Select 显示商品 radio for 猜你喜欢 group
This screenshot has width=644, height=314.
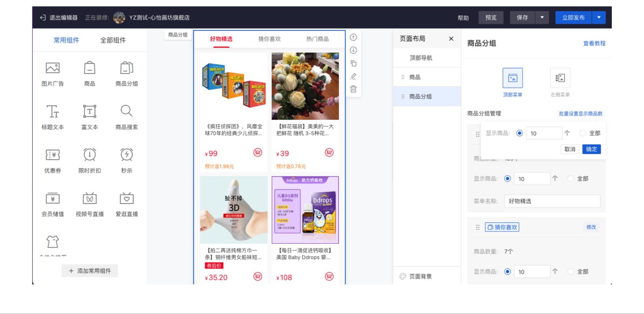[x=507, y=271]
